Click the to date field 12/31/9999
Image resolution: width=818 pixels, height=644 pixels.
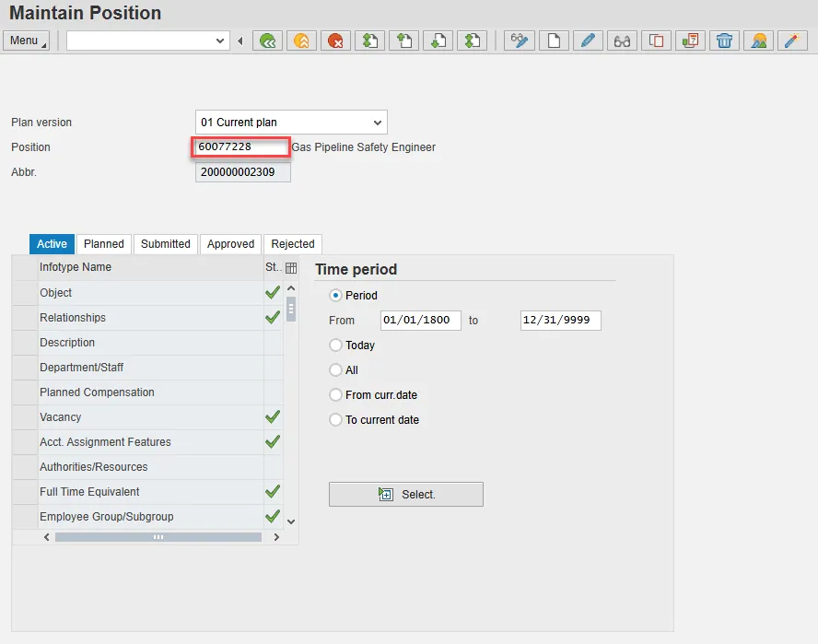[x=560, y=321]
